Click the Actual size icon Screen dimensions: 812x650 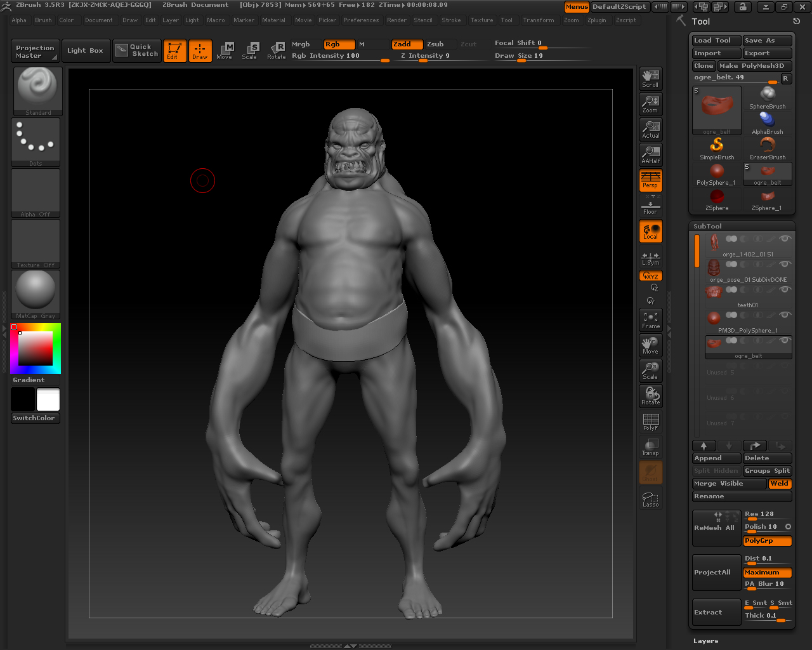point(650,129)
